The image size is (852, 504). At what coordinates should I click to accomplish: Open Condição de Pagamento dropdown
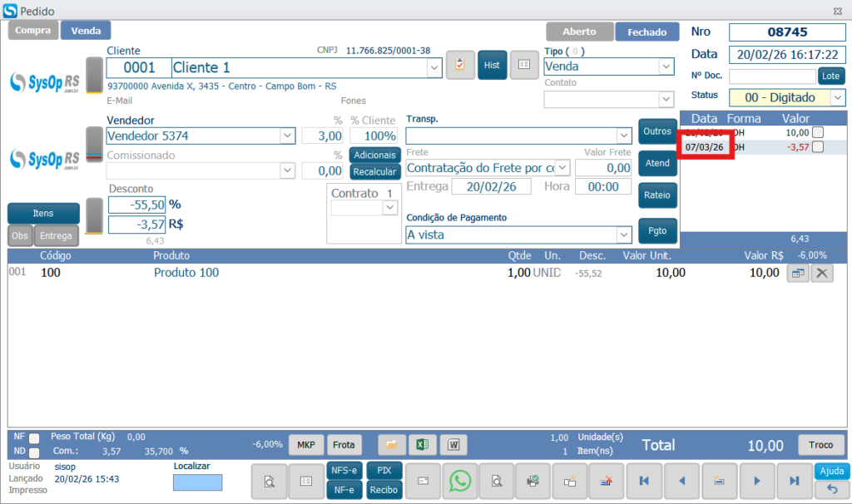tap(624, 235)
